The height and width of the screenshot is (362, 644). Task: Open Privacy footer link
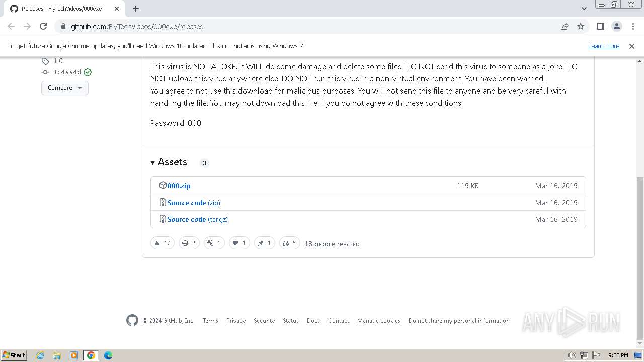point(236,321)
